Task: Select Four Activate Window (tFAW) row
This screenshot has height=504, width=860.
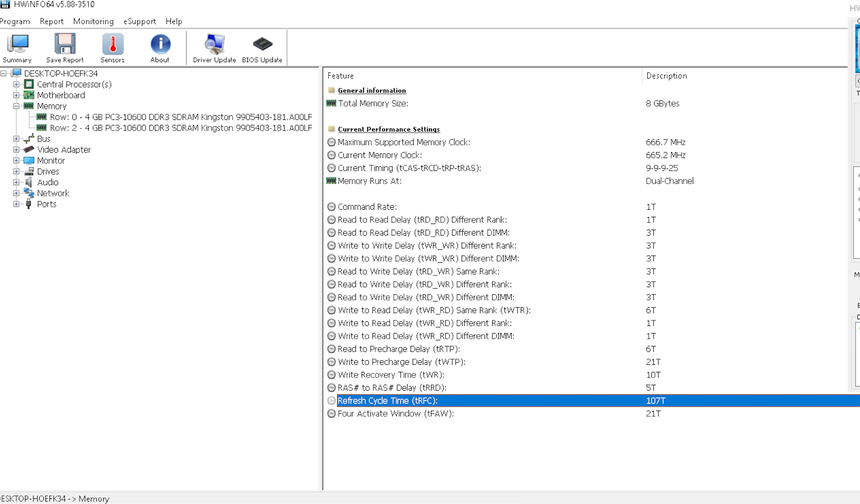Action: point(593,414)
